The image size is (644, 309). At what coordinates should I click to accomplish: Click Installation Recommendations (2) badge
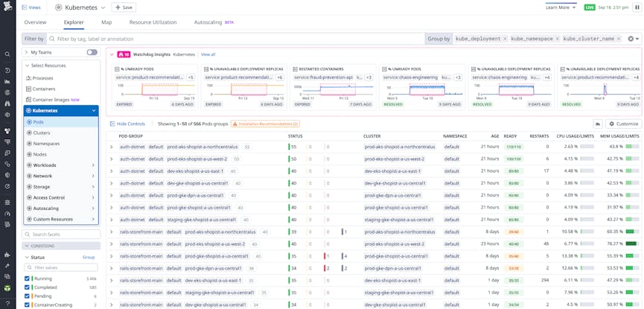pos(265,124)
